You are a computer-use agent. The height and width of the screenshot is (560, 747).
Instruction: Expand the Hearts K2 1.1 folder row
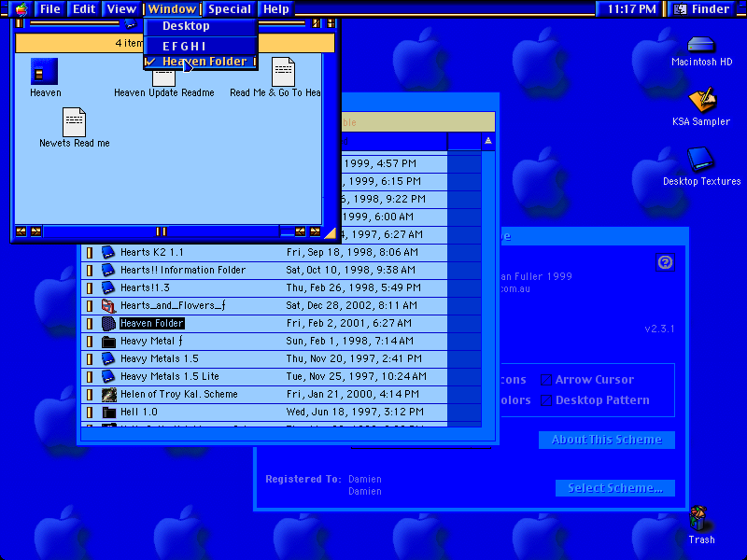click(89, 252)
